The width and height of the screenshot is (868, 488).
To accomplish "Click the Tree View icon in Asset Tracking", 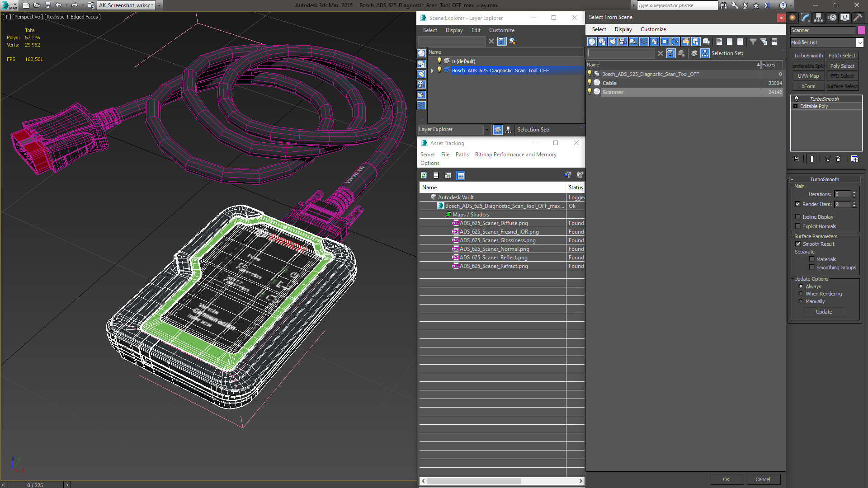I will coord(448,175).
